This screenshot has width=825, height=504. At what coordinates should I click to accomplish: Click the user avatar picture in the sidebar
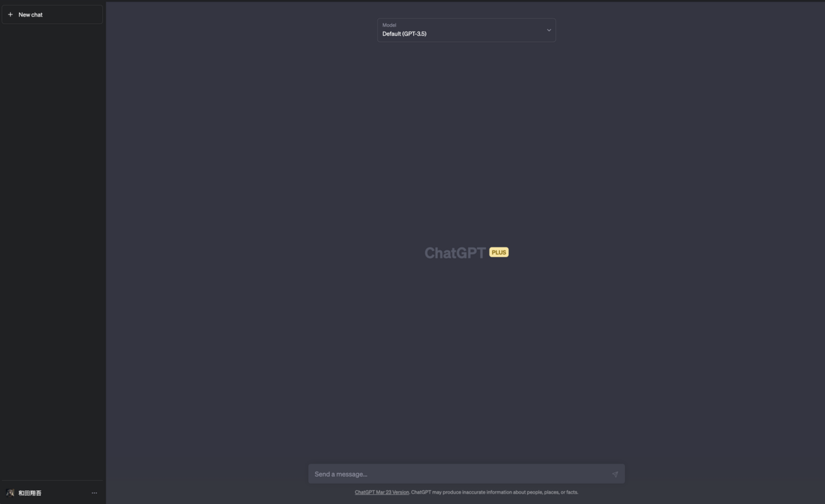point(10,493)
